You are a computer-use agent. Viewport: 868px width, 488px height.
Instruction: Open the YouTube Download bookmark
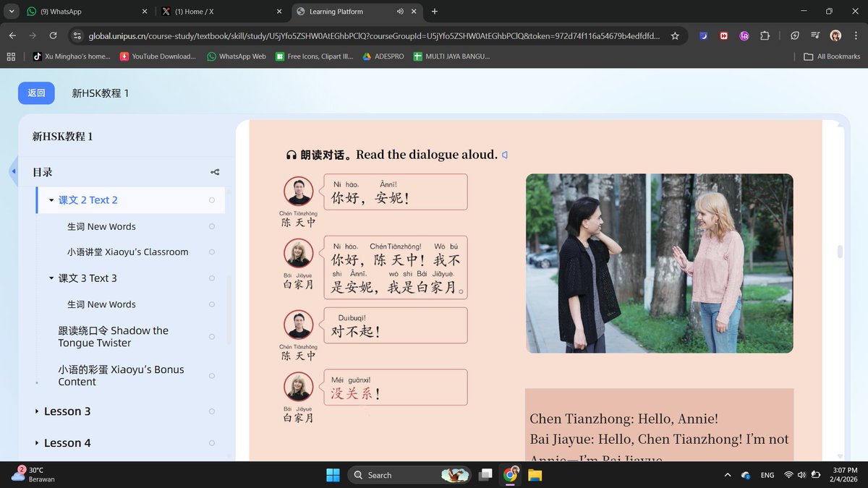(158, 56)
